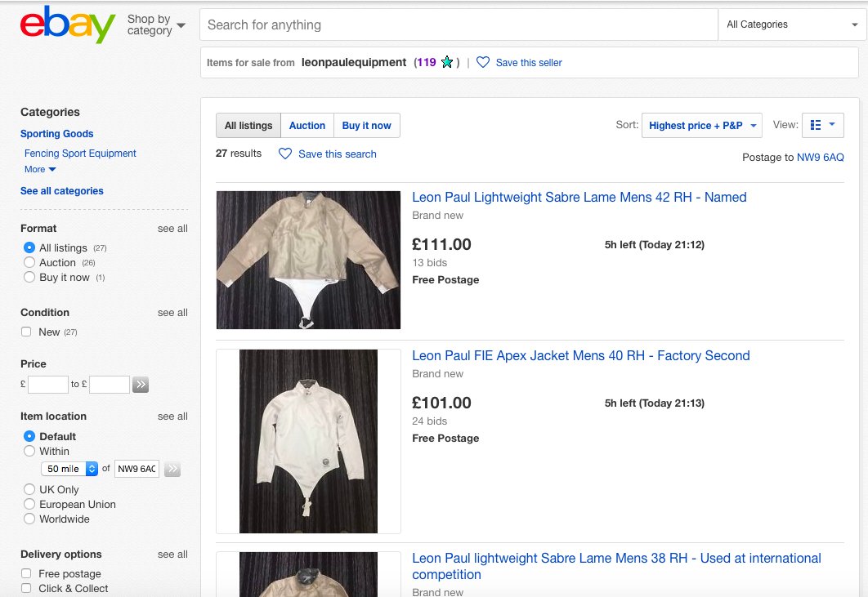Screen dimensions: 868x597
Task: Click maximum price input field
Action: click(110, 384)
